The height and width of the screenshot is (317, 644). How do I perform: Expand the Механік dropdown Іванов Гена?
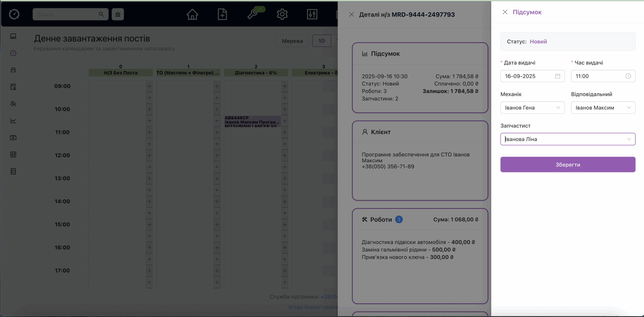[532, 108]
